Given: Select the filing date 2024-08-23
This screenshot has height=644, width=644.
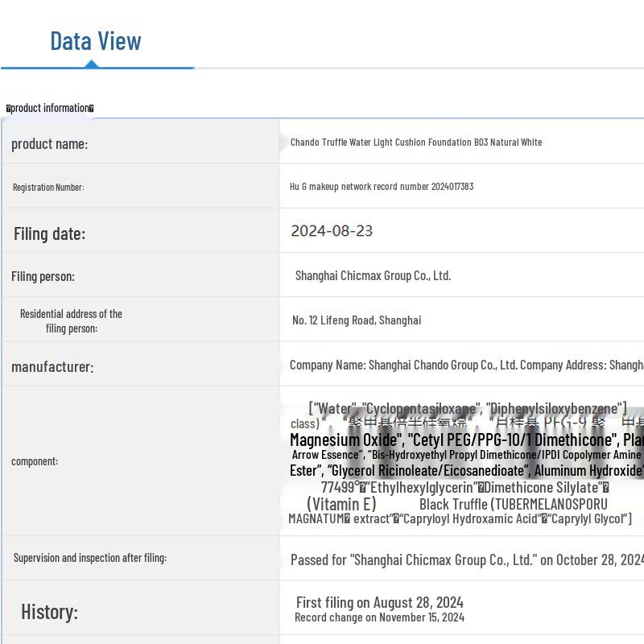Looking at the screenshot, I should click(332, 231).
